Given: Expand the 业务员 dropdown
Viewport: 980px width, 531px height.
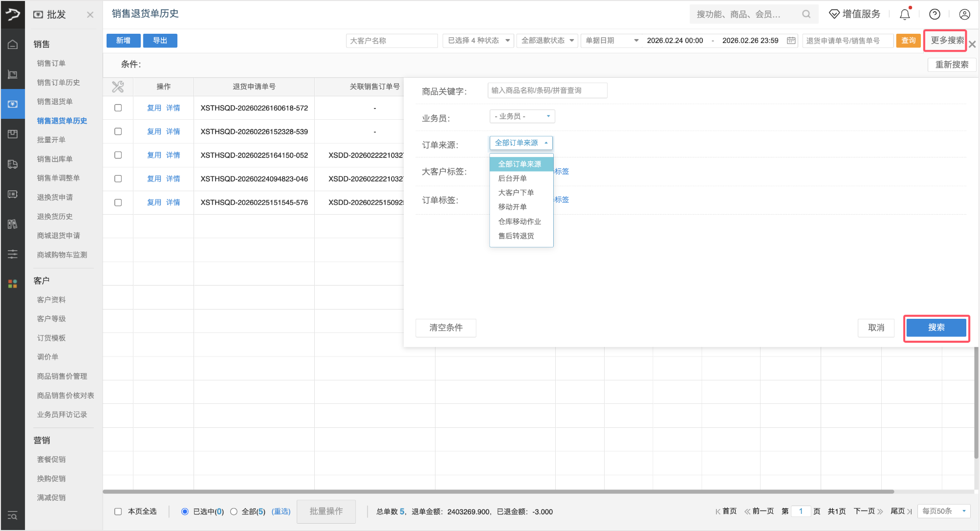Looking at the screenshot, I should coord(522,116).
